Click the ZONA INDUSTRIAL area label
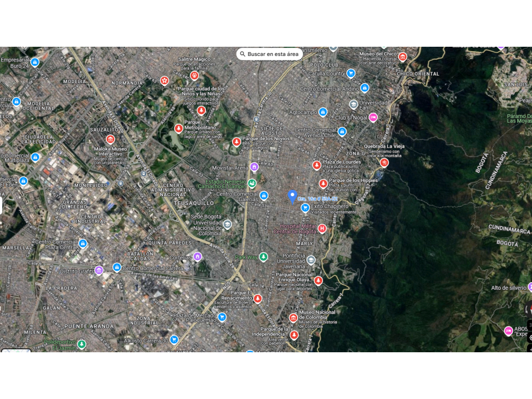The width and height of the screenshot is (532, 399). [x=143, y=321]
